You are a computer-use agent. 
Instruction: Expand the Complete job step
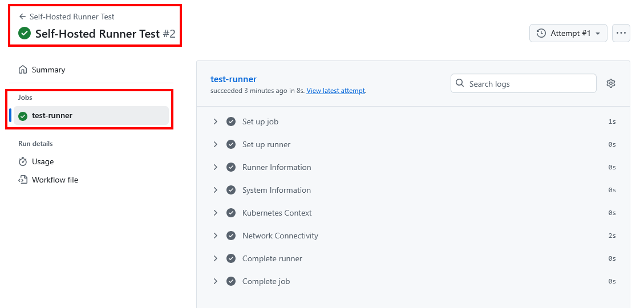(x=216, y=281)
